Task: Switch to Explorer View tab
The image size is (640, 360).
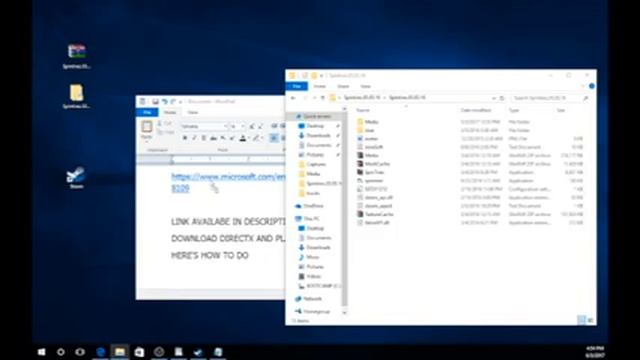Action: pyautogui.click(x=365, y=87)
